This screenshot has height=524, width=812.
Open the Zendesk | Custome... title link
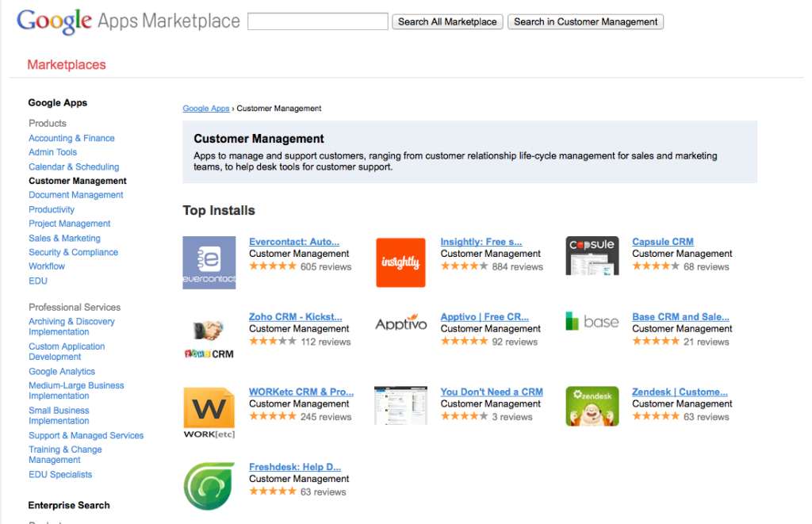680,392
